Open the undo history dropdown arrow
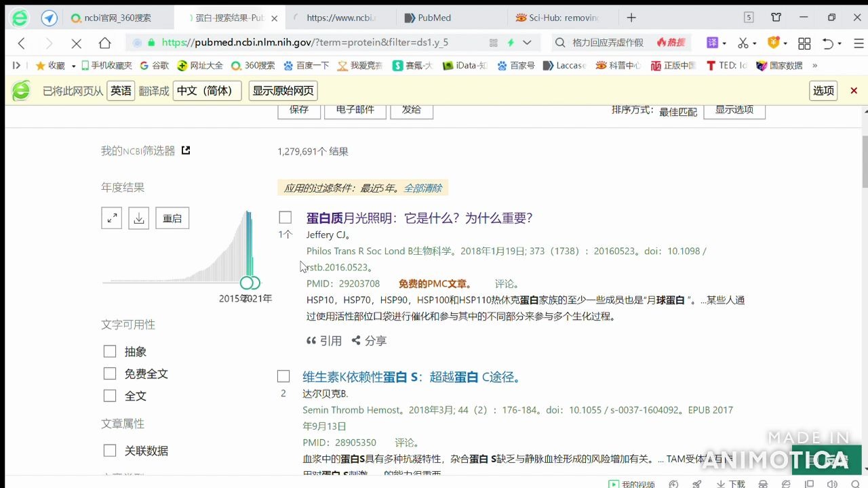This screenshot has height=488, width=868. (x=840, y=43)
